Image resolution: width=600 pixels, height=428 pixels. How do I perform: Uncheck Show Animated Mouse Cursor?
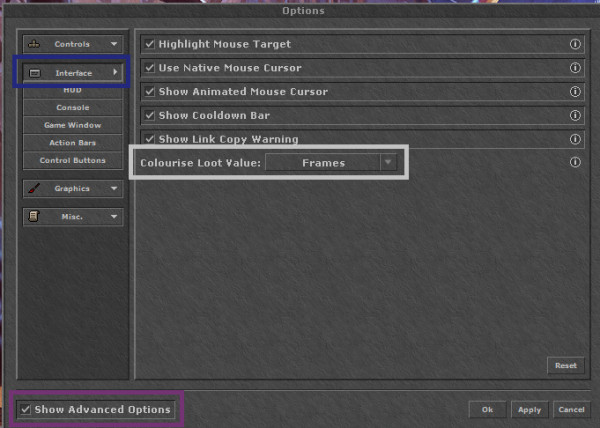(x=150, y=91)
